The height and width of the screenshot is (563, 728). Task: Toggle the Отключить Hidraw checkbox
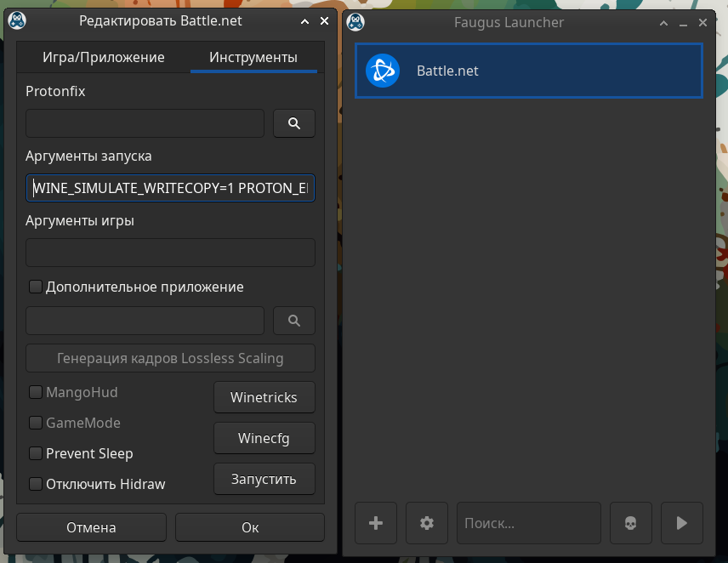36,484
